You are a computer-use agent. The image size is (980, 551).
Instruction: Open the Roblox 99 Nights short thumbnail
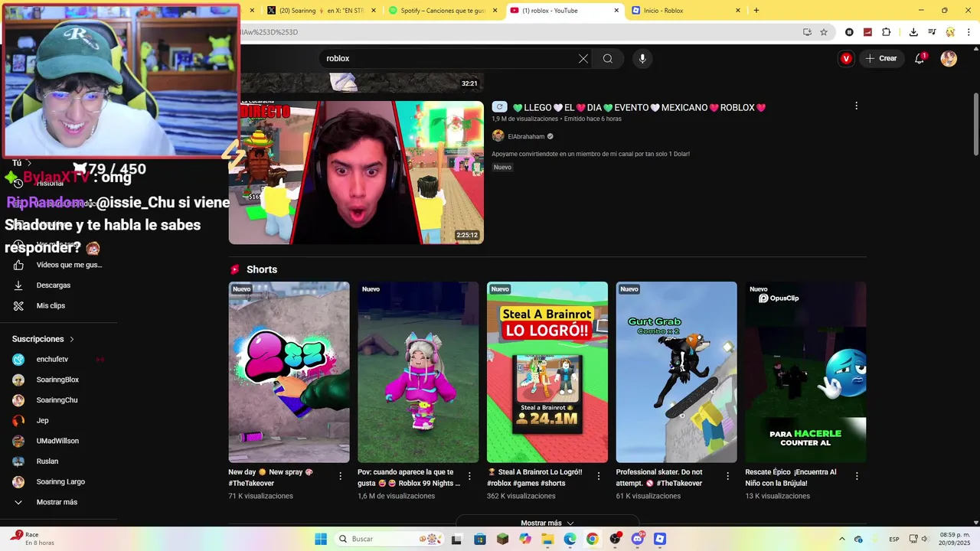pyautogui.click(x=418, y=372)
